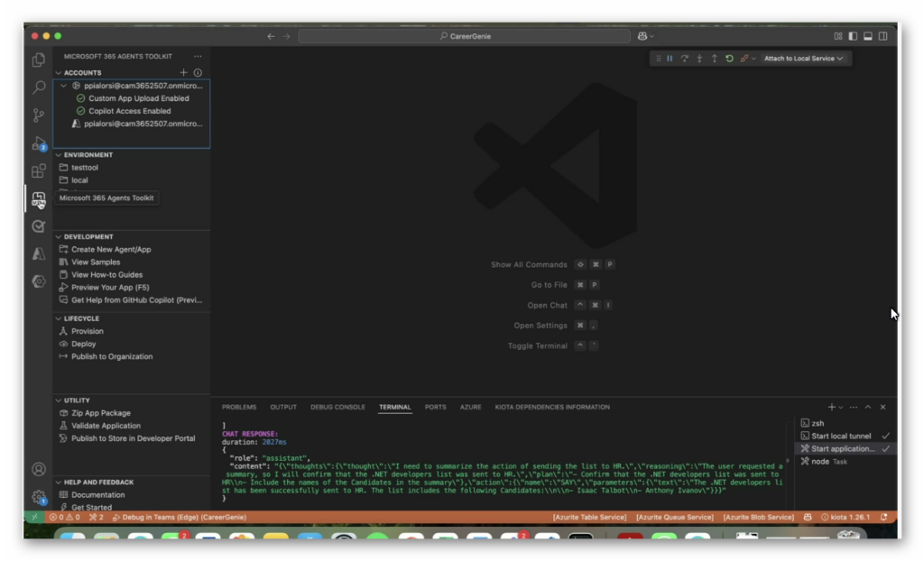Select Deploy under Lifecycle
This screenshot has width=924, height=561.
coord(83,345)
